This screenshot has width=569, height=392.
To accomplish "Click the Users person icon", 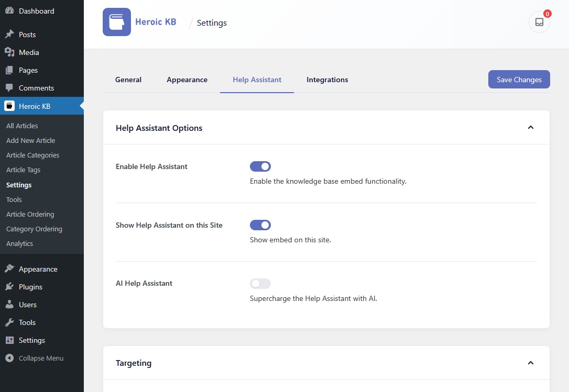I will point(9,305).
